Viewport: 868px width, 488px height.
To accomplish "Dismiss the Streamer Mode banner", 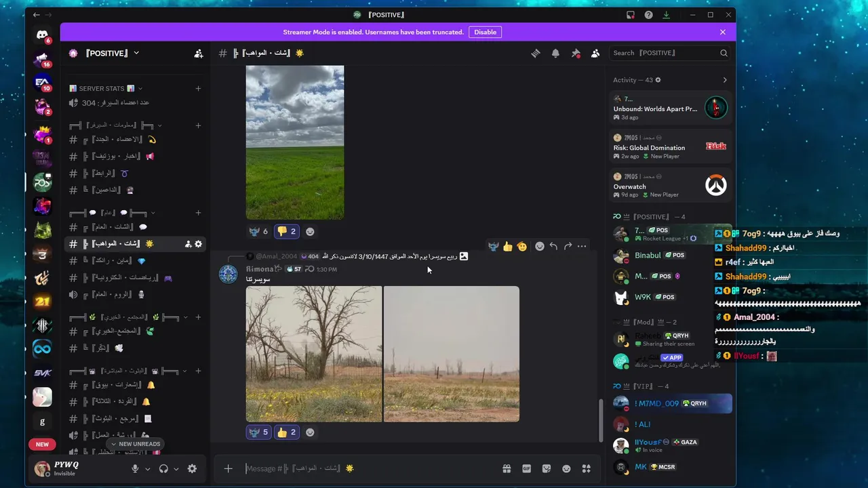I will pos(723,32).
